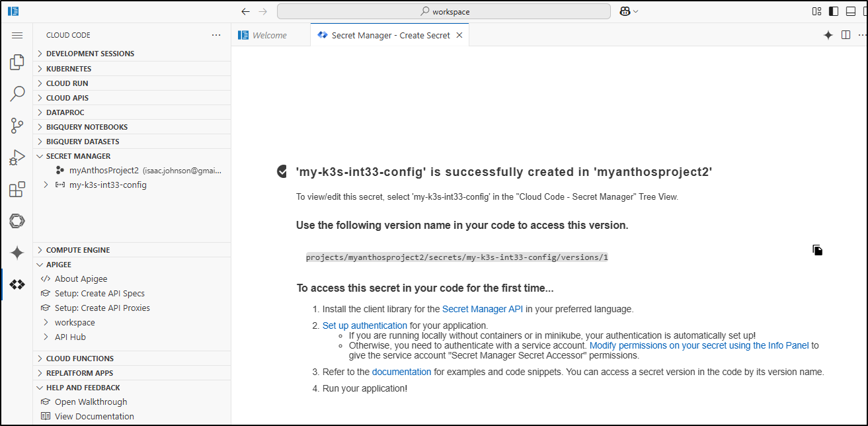Open Setup: Create API Specs
The height and width of the screenshot is (426, 868).
(132, 294)
